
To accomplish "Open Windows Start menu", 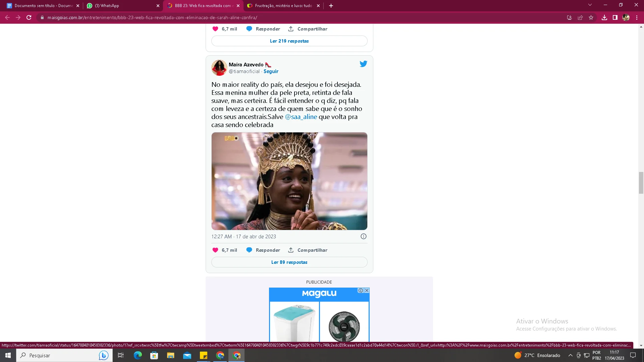I will click(8, 355).
